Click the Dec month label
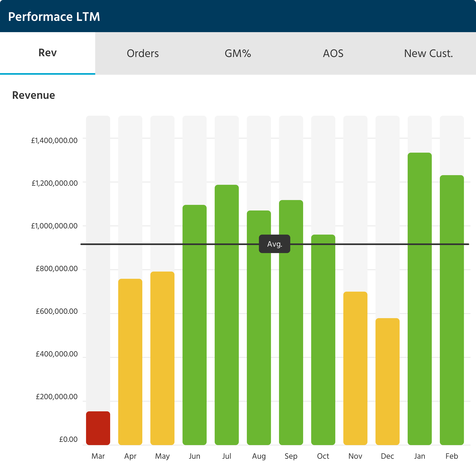The height and width of the screenshot is (474, 476). [x=387, y=456]
